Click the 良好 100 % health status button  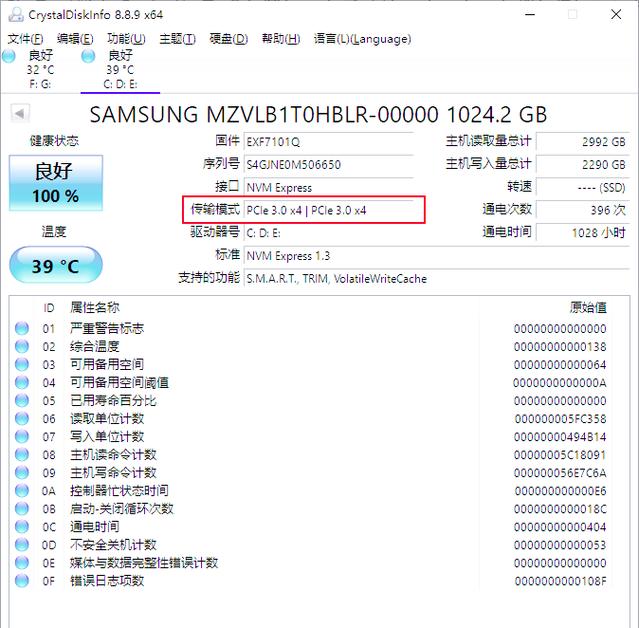tap(56, 183)
